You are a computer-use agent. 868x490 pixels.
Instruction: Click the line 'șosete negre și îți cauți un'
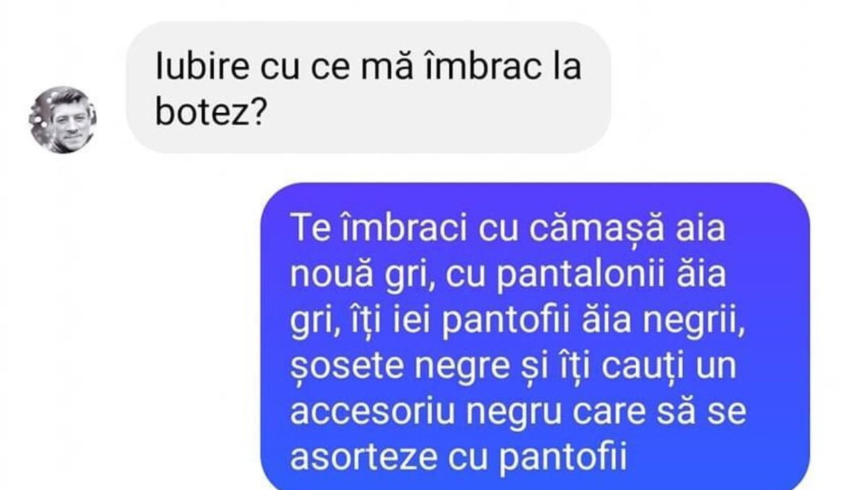(x=513, y=367)
